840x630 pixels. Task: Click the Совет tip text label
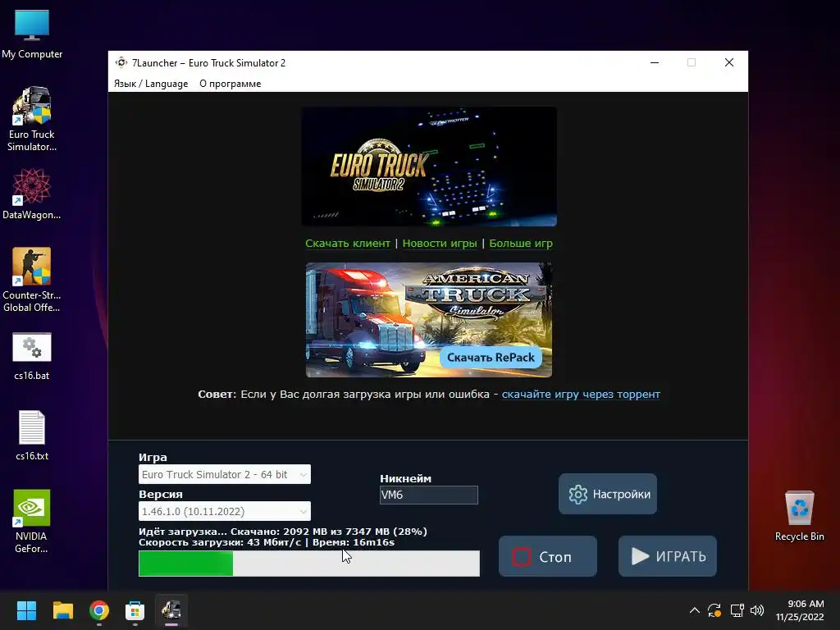pos(217,395)
